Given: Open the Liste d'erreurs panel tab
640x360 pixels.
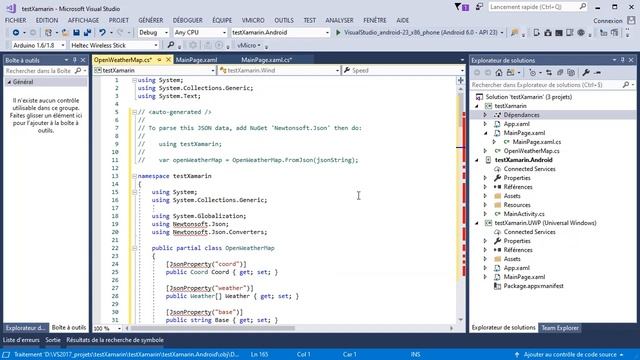Looking at the screenshot, I should point(21,340).
